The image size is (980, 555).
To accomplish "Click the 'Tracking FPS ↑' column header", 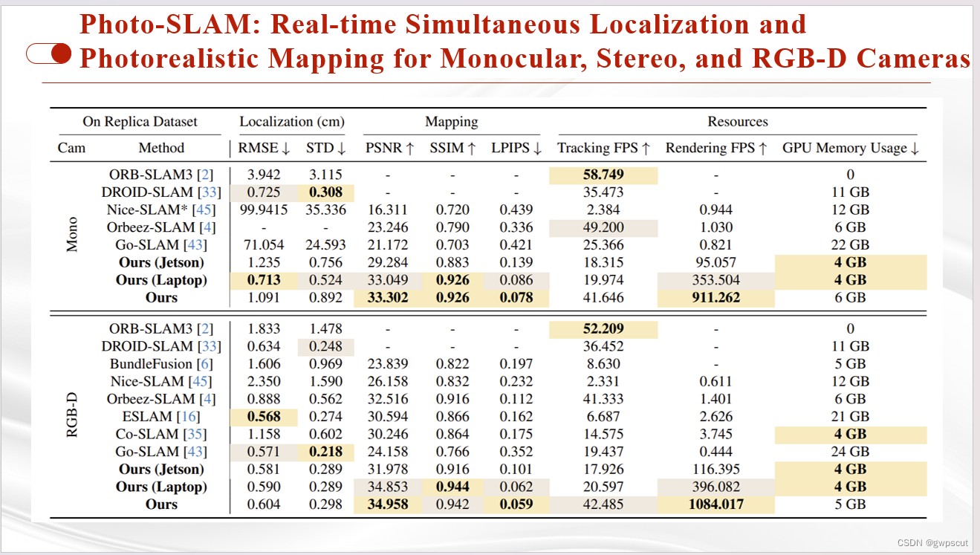I will point(604,149).
